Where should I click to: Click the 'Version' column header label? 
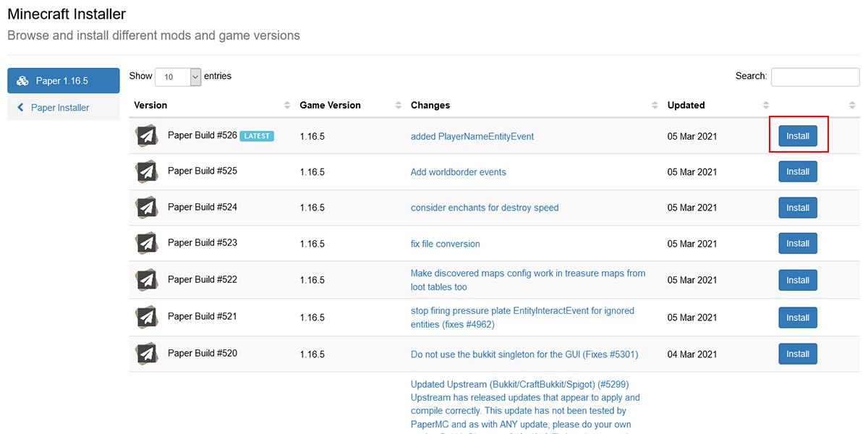tap(150, 106)
